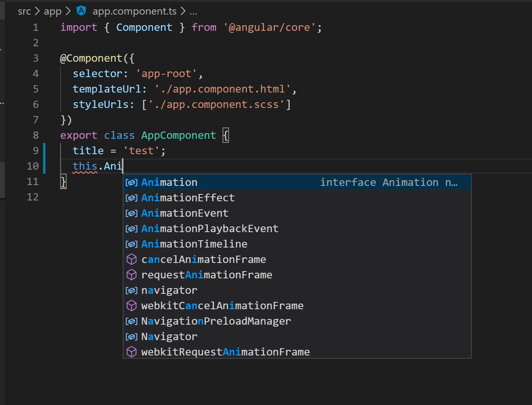Click the Angular logo in the breadcrumb bar
532x405 pixels.
click(x=81, y=11)
